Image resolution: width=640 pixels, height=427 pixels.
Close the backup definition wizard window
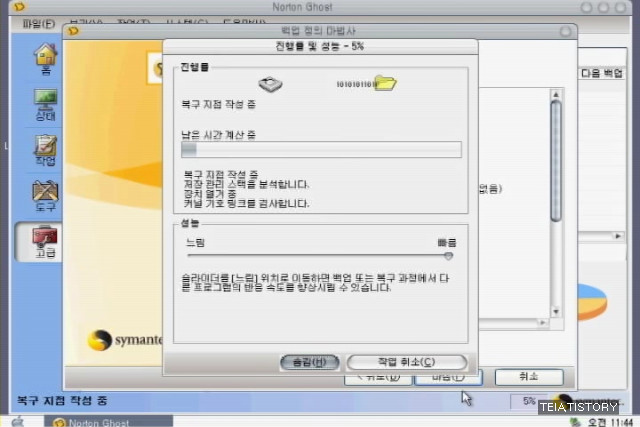[x=565, y=31]
